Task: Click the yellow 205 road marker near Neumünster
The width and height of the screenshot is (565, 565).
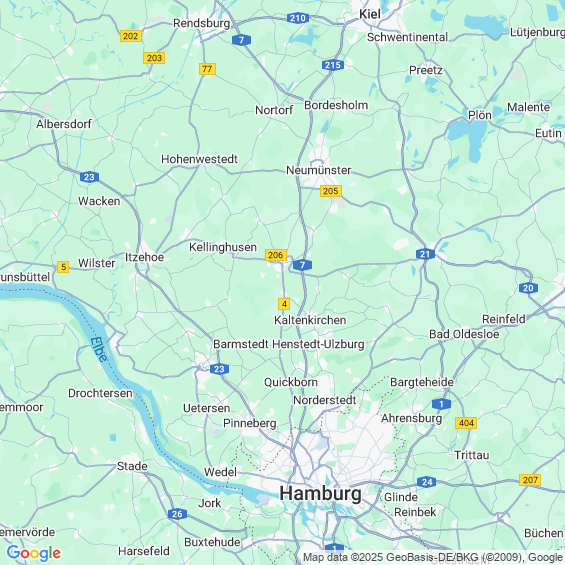Action: point(330,191)
